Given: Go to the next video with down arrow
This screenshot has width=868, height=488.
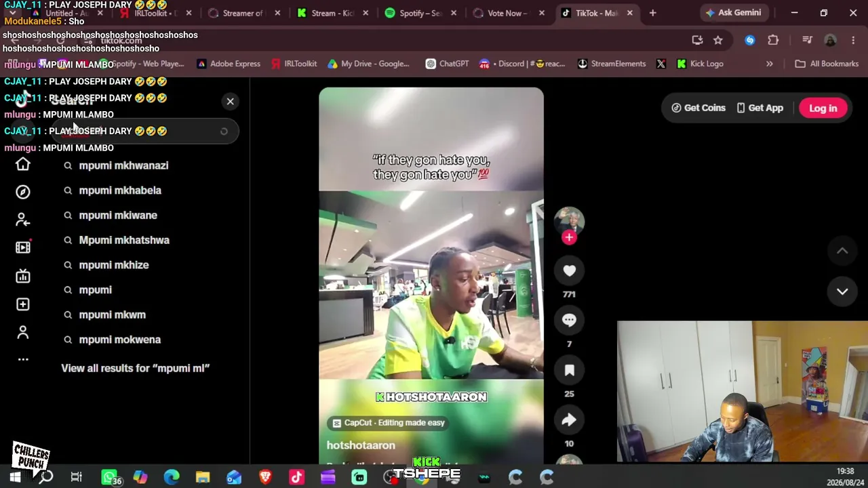Looking at the screenshot, I should [842, 291].
